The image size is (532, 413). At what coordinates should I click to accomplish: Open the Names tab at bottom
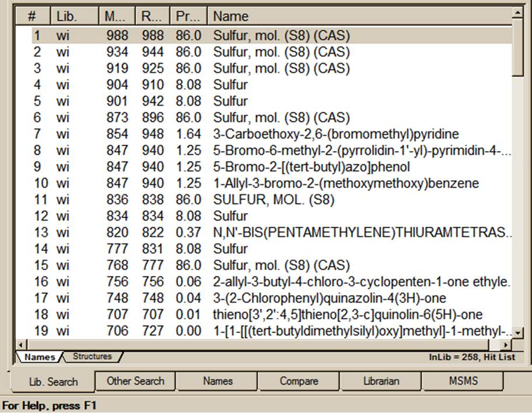coord(218,381)
